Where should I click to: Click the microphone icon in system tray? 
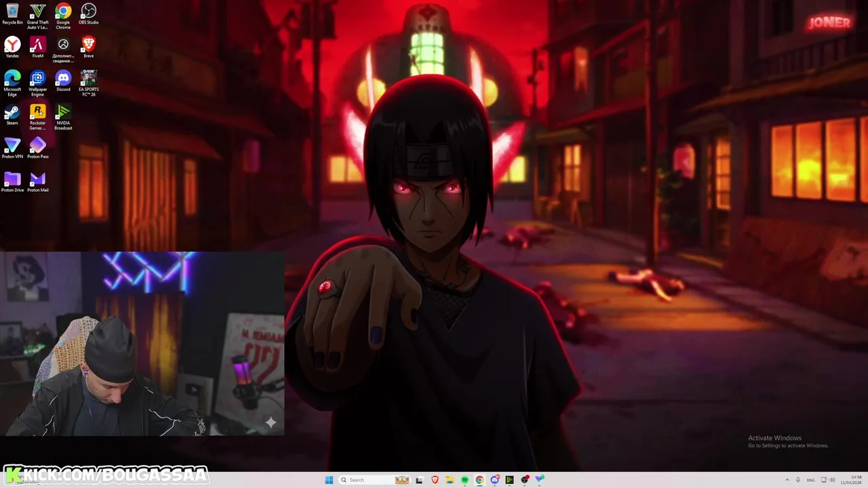tap(798, 480)
